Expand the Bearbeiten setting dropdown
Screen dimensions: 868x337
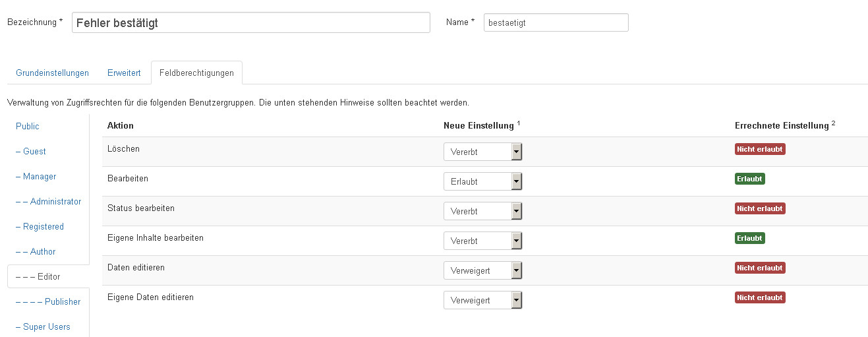(482, 182)
